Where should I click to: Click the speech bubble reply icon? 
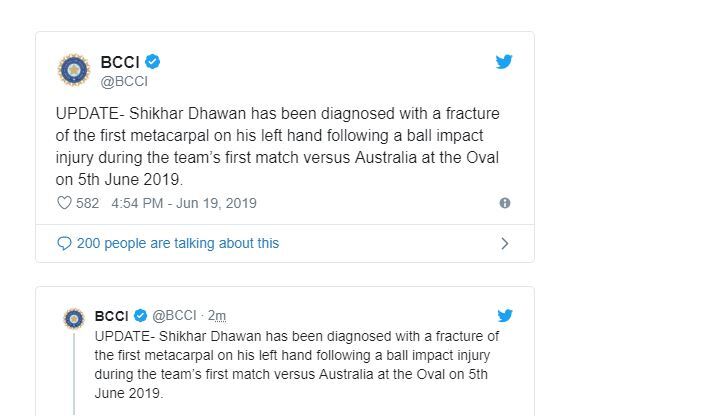(64, 244)
